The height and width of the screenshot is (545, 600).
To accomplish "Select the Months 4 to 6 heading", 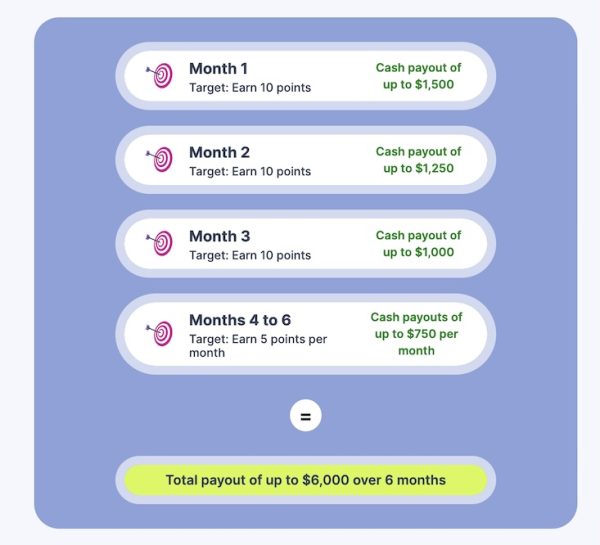I will pyautogui.click(x=240, y=320).
